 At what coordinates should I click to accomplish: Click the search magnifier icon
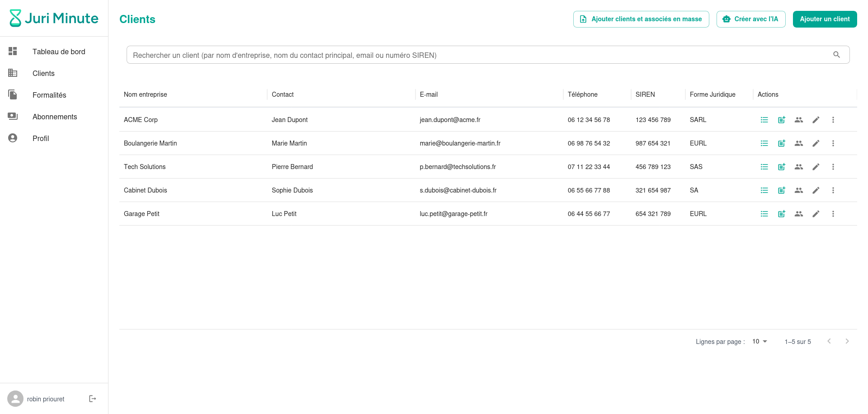pyautogui.click(x=836, y=54)
